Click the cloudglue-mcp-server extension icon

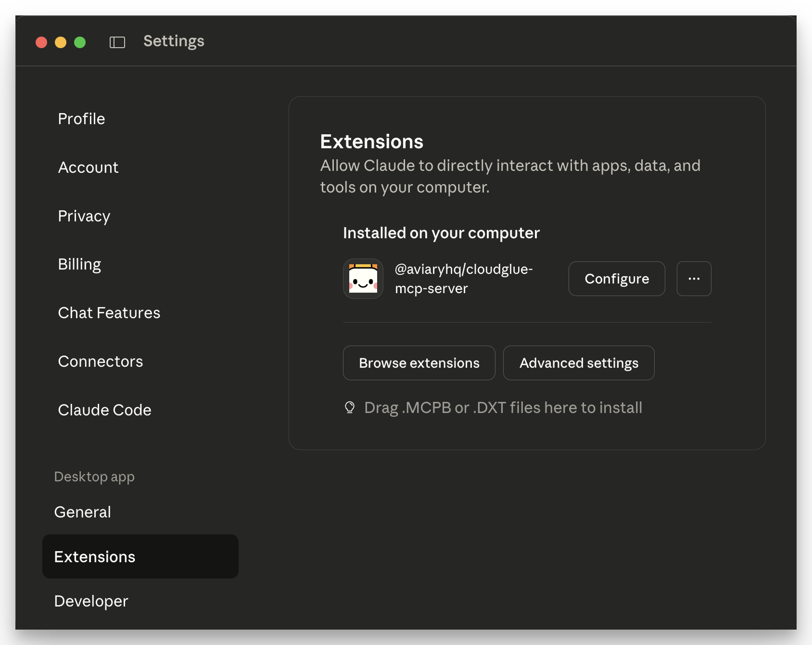pyautogui.click(x=363, y=278)
